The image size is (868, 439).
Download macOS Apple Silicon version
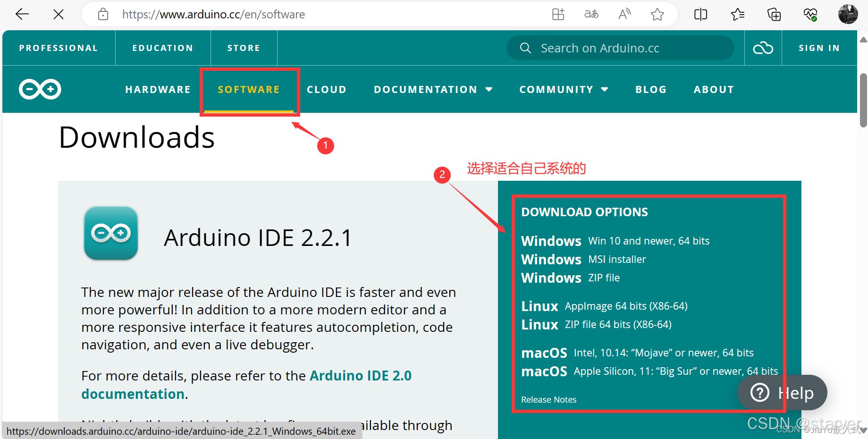coord(649,371)
